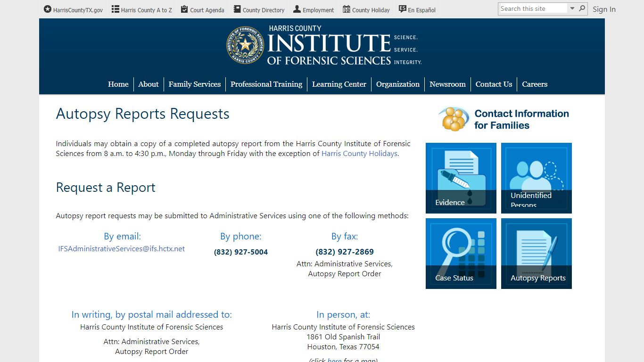
Task: Click the Request a Report heading
Action: [x=106, y=188]
